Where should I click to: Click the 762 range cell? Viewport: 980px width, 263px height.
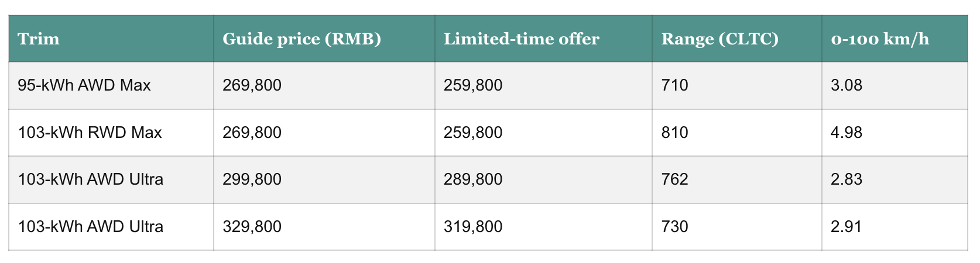pos(674,179)
